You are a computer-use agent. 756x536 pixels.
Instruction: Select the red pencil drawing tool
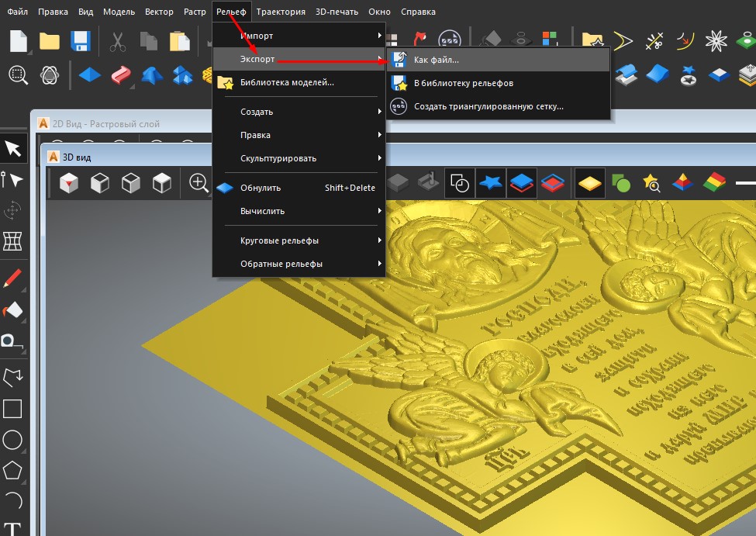[12, 278]
